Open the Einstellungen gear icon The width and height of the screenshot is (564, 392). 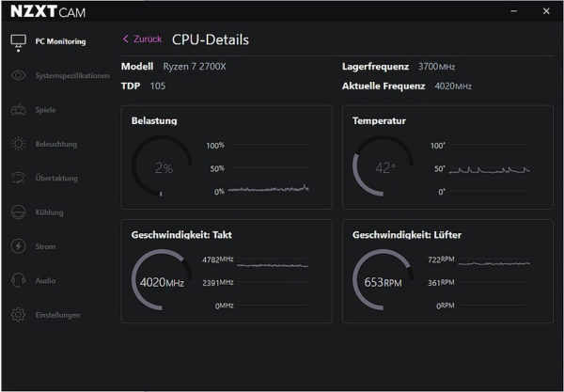click(19, 315)
